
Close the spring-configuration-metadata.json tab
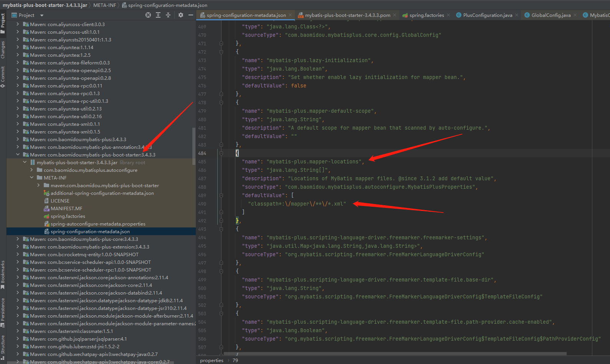click(290, 15)
